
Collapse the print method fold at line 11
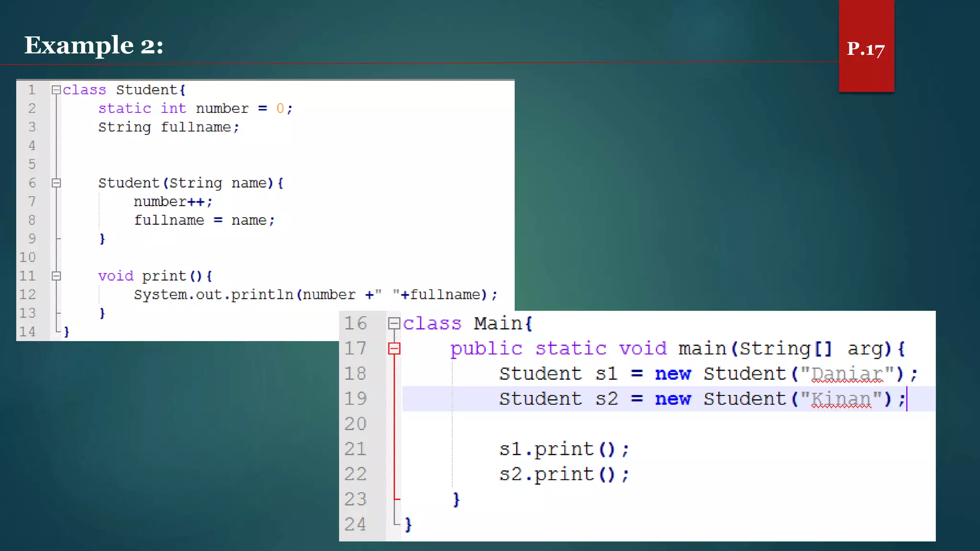(x=56, y=276)
